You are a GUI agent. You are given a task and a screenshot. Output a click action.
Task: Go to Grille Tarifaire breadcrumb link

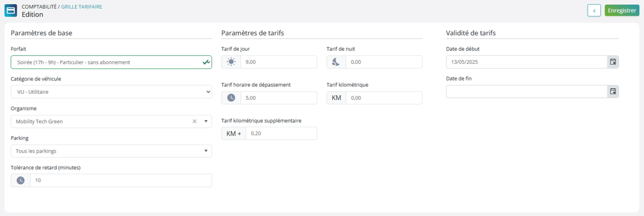coord(82,7)
